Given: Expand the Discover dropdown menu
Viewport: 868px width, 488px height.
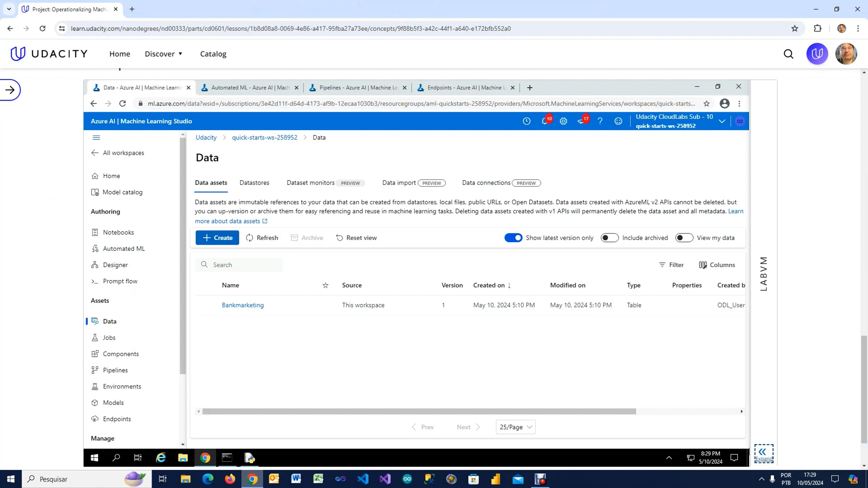Looking at the screenshot, I should point(163,54).
